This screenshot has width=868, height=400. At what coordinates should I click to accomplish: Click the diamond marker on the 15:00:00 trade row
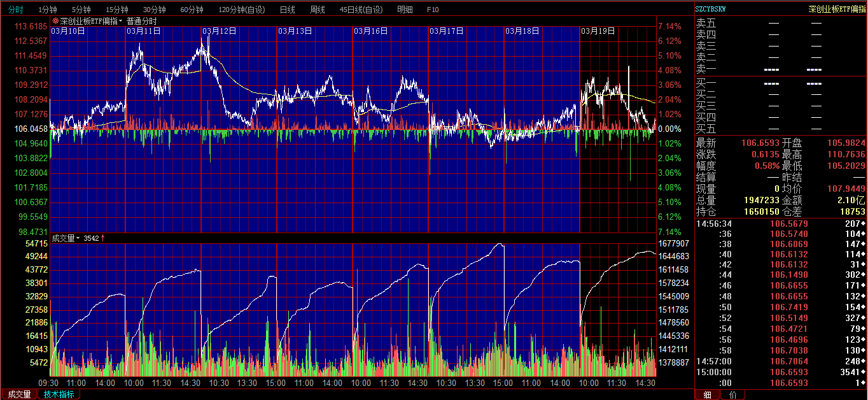(863, 372)
